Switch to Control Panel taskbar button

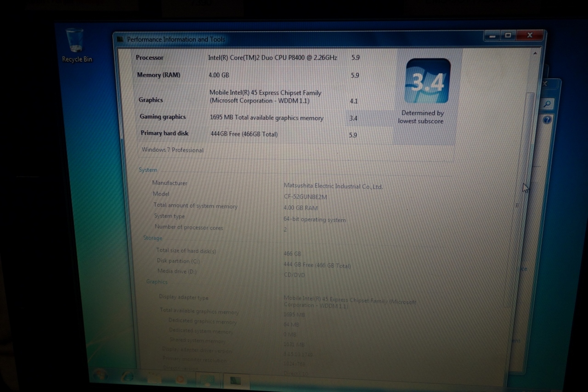pyautogui.click(x=208, y=381)
